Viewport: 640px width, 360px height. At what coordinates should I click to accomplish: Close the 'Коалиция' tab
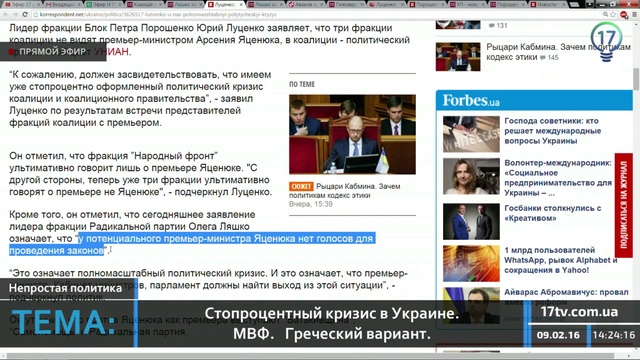[x=160, y=4]
